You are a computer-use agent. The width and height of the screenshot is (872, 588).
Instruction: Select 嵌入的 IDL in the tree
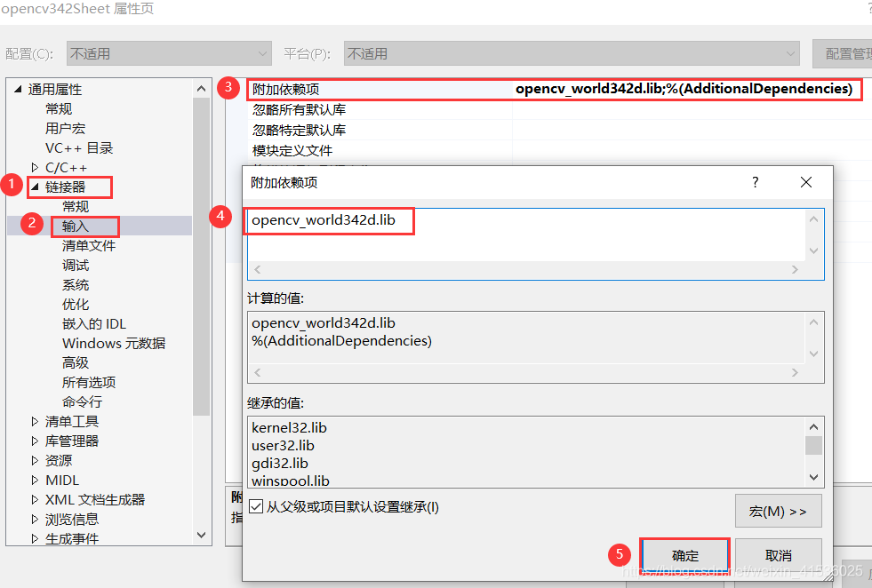(x=94, y=323)
